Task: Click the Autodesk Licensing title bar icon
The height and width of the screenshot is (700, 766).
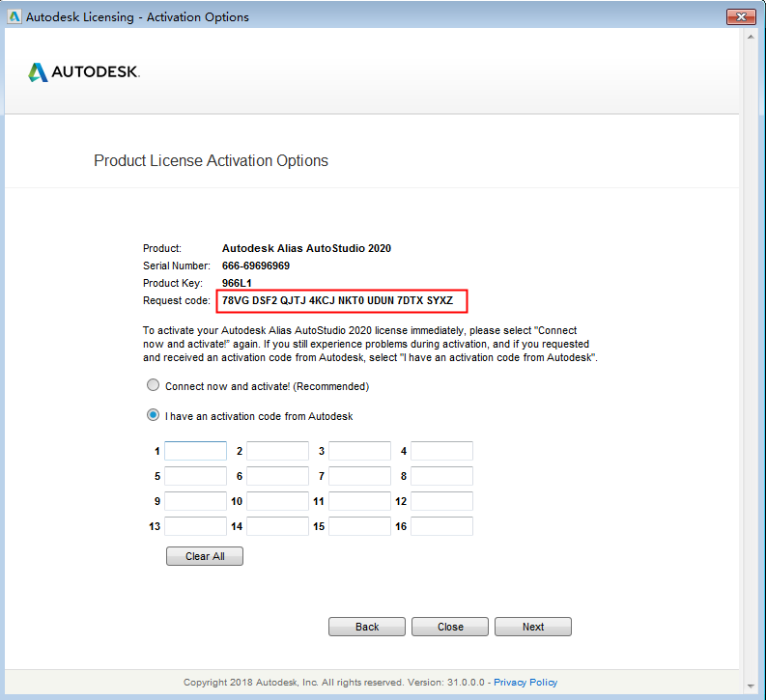Action: tap(14, 16)
